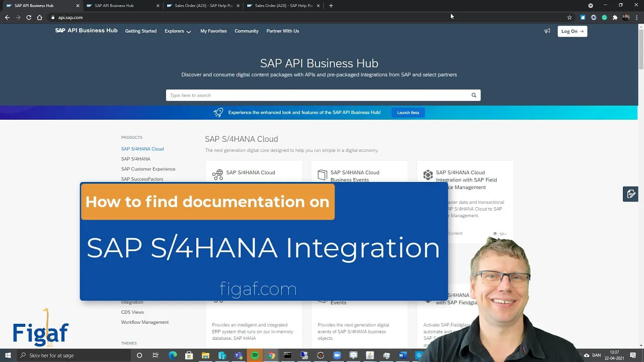Select SAP S/4HANA in Products list

136,159
